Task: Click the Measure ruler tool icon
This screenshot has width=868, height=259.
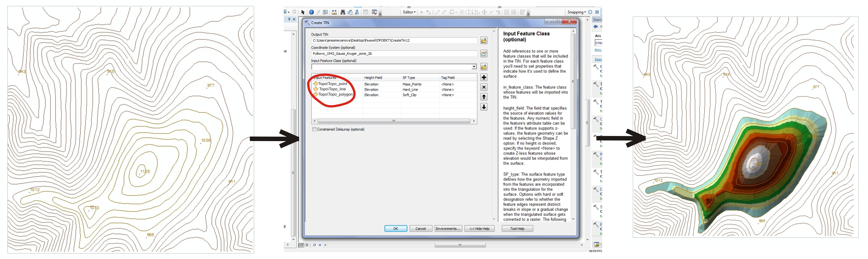Action: tap(334, 12)
